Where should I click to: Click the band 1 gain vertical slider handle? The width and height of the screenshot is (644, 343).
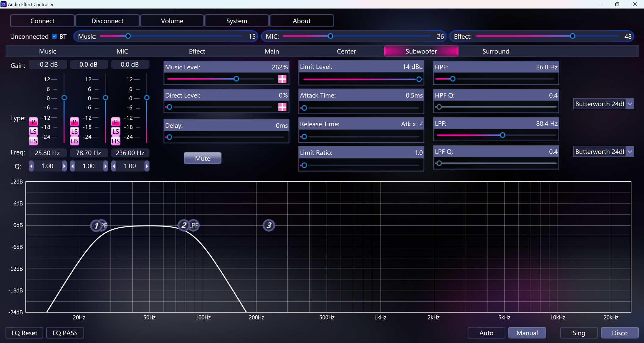pyautogui.click(x=64, y=98)
